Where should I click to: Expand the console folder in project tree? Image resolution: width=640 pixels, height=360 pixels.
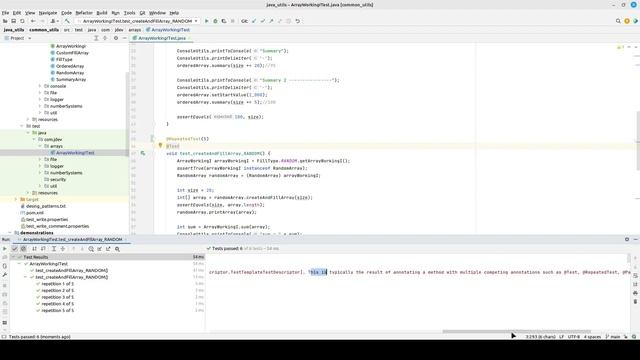(x=40, y=86)
